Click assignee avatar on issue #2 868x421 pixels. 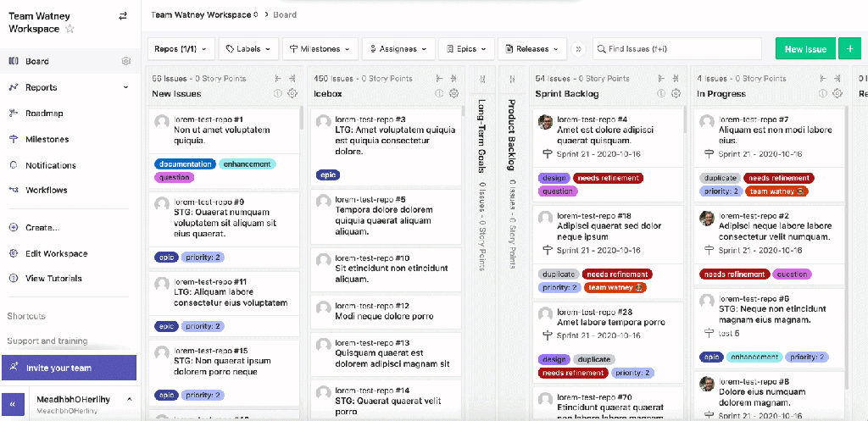tap(707, 218)
